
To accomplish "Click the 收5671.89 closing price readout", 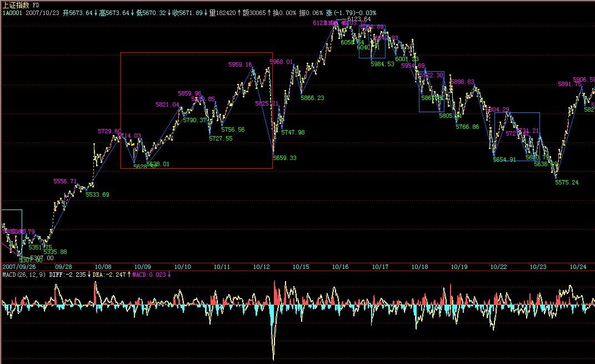I will click(188, 12).
